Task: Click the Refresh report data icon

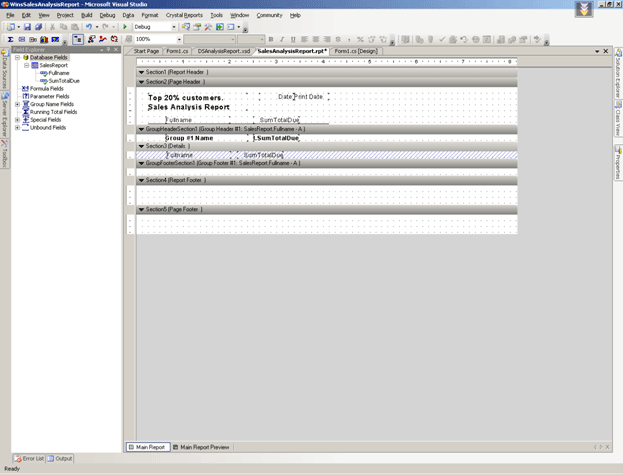Action: pos(114,39)
